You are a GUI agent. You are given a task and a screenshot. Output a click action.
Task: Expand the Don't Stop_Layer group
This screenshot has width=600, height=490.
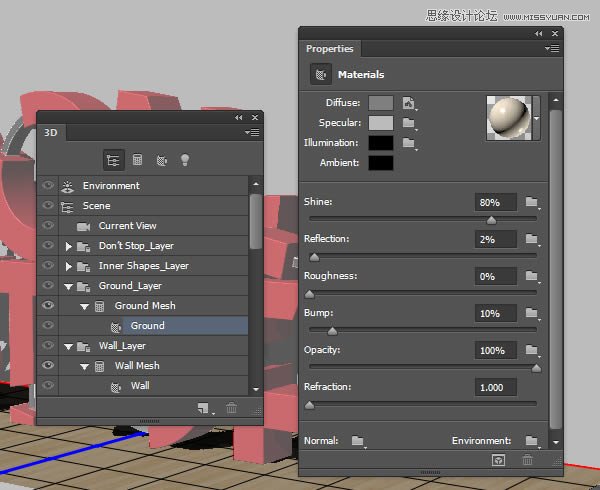[x=68, y=246]
